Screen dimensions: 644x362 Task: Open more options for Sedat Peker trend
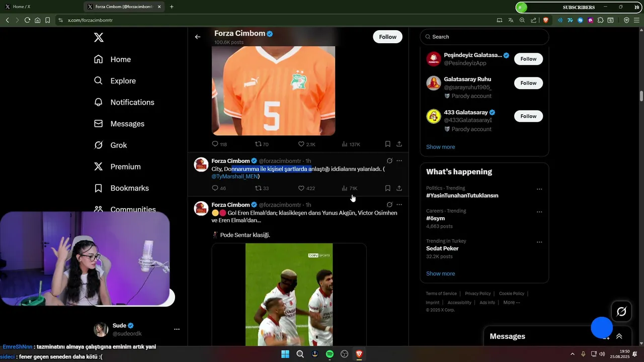click(539, 242)
